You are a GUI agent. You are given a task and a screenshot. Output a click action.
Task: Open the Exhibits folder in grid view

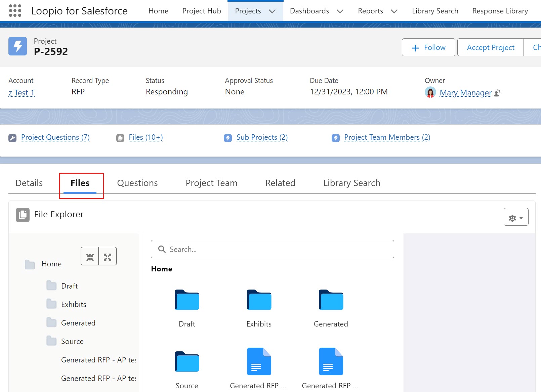[x=259, y=300]
